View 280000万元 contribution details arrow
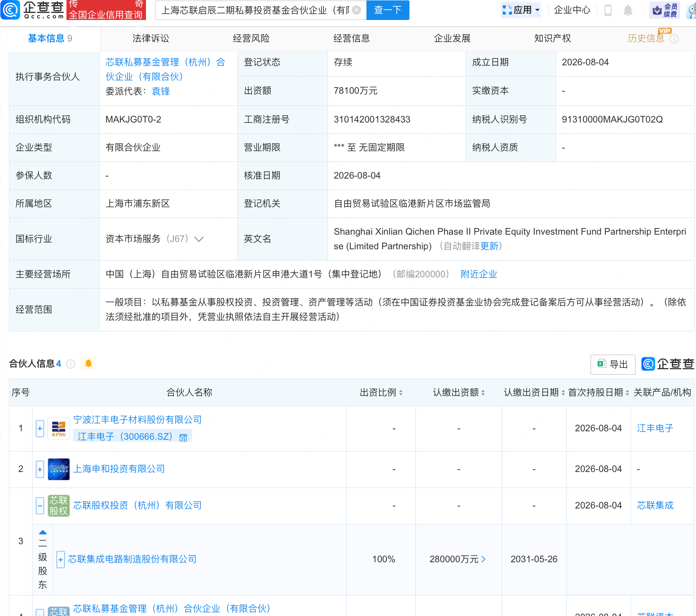Screen dimensions: 696x616 coord(484,560)
